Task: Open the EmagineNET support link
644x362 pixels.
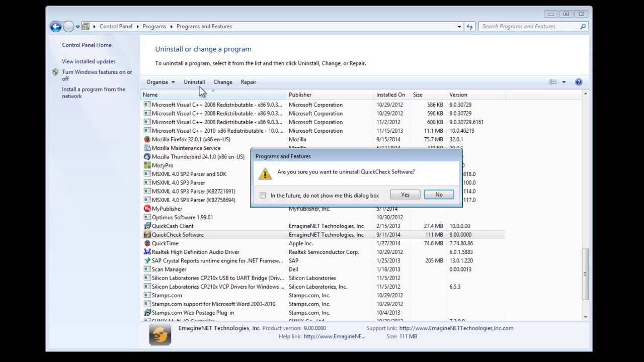Action: point(456,328)
